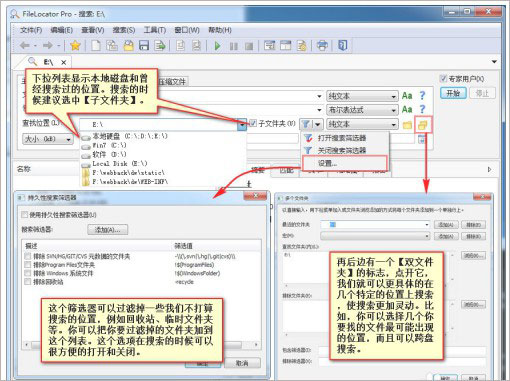510x381 pixels.
Task: Click the print toolbar icon
Action: pos(322,45)
